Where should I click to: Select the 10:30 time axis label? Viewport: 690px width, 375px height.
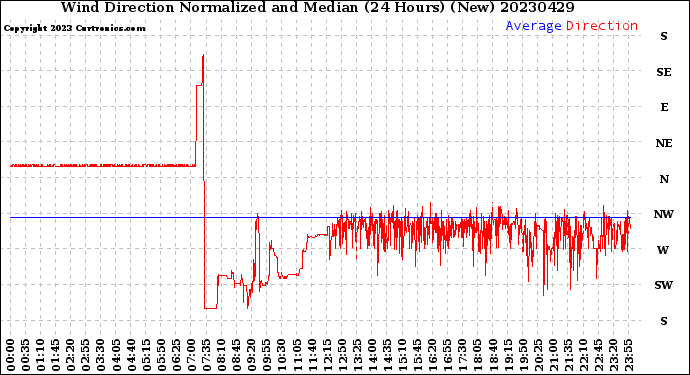[x=281, y=355]
